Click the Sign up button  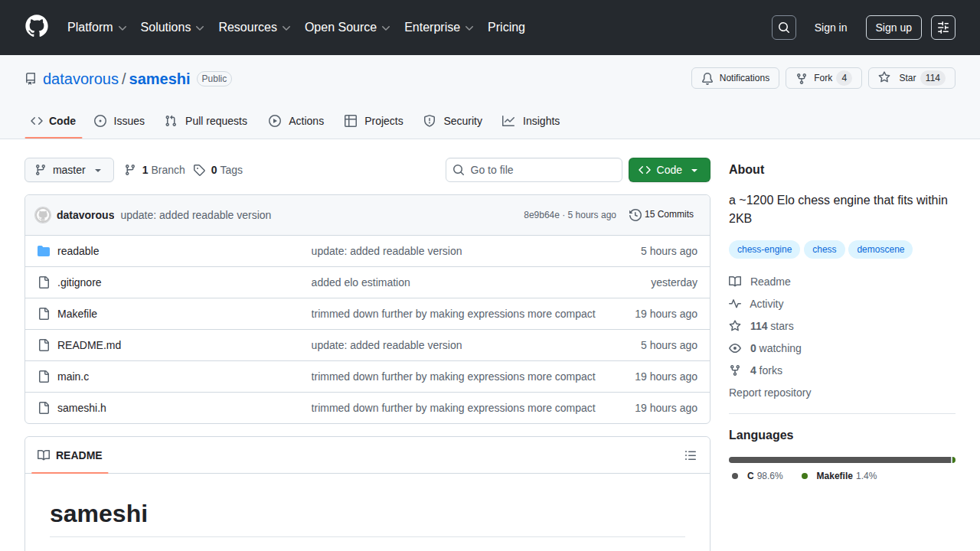(x=893, y=28)
